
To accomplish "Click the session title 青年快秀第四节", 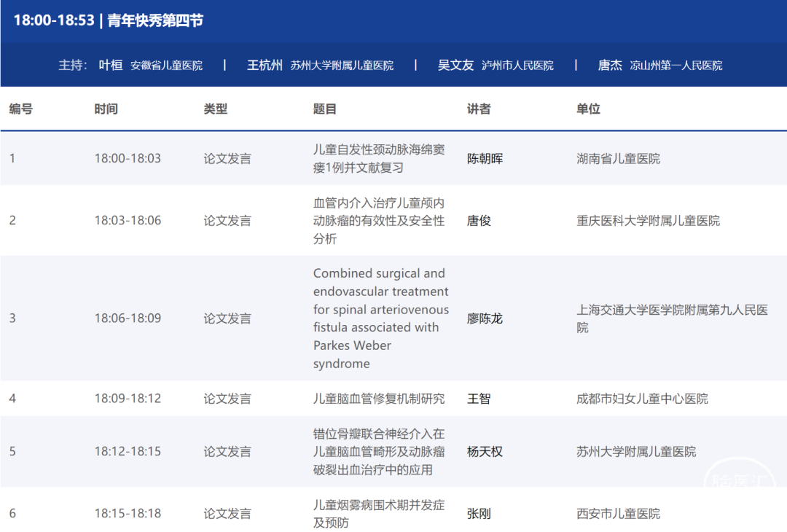I will (x=155, y=20).
